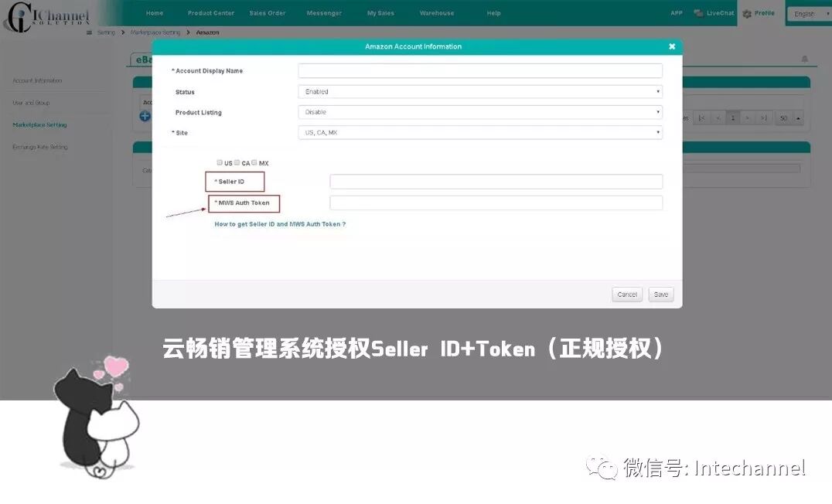Open the English language dropdown
Image resolution: width=832 pixels, height=504 pixels.
pyautogui.click(x=809, y=14)
